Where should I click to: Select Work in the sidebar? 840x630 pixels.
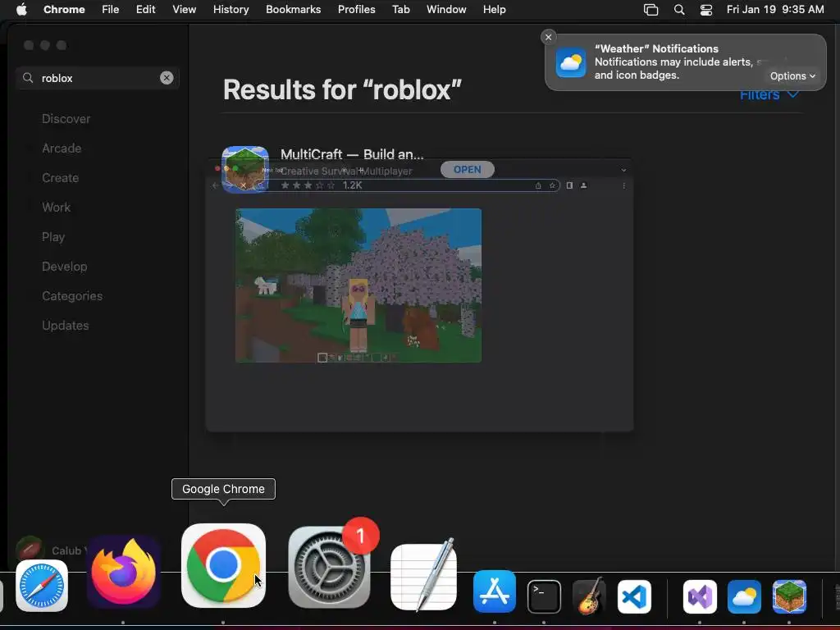pyautogui.click(x=57, y=208)
